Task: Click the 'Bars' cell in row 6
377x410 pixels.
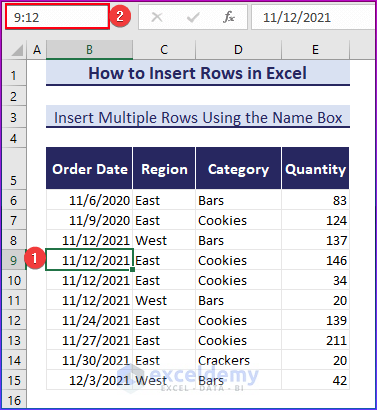Action: [238, 200]
